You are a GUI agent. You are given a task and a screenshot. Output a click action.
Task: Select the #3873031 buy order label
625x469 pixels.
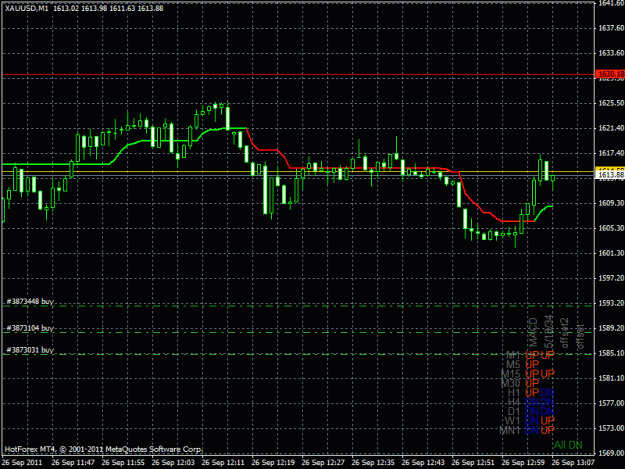(30, 350)
